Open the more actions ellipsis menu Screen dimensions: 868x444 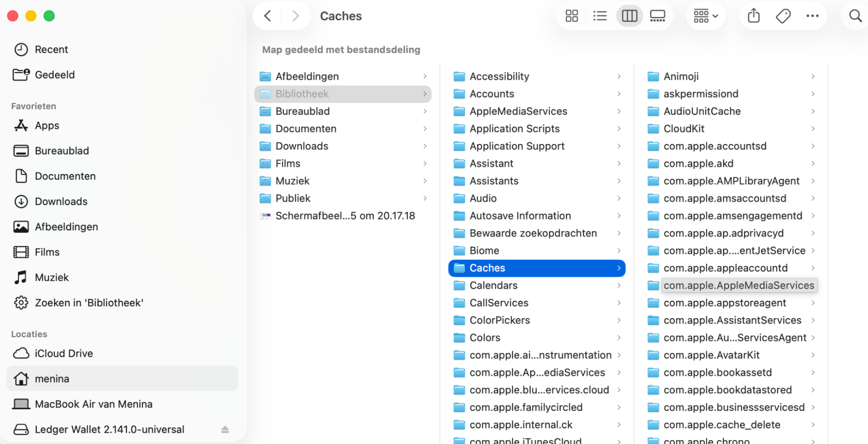click(812, 16)
